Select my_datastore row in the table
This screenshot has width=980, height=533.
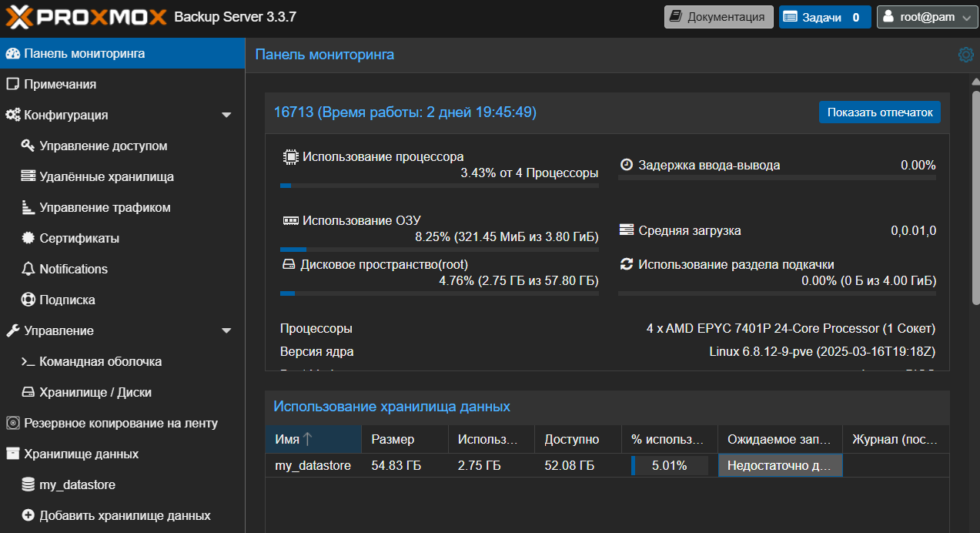click(607, 466)
